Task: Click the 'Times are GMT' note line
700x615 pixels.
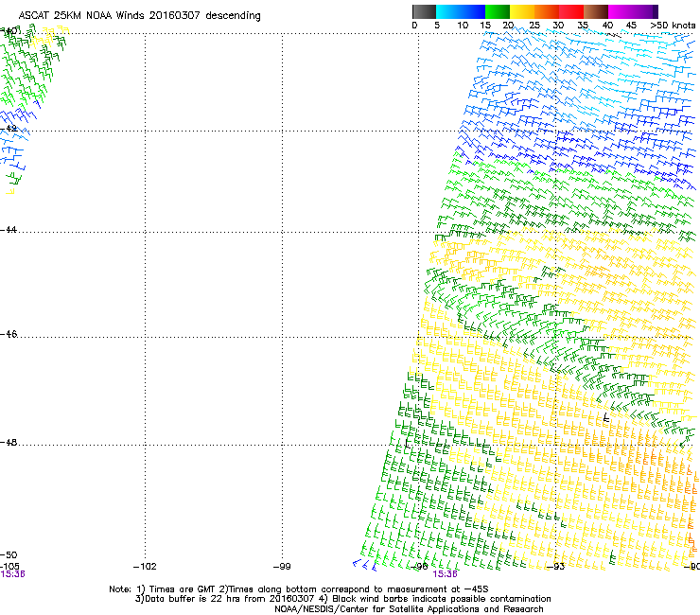Action: point(299,589)
